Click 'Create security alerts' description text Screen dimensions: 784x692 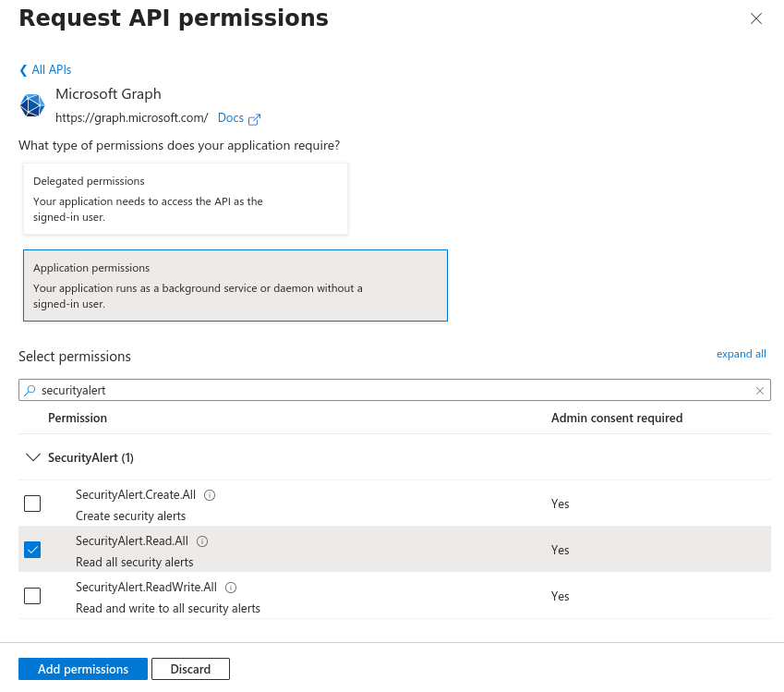(x=130, y=516)
